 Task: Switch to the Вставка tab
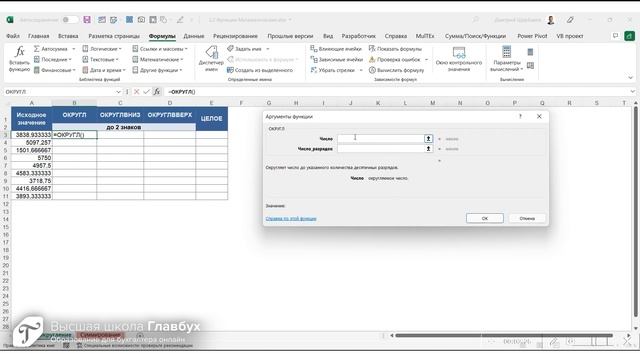coord(68,36)
